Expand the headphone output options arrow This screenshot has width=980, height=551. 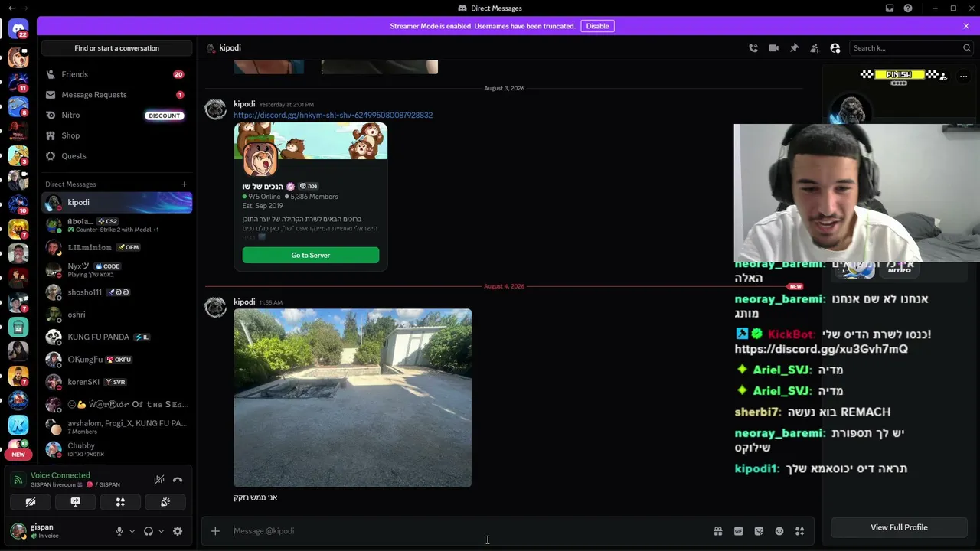[161, 531]
